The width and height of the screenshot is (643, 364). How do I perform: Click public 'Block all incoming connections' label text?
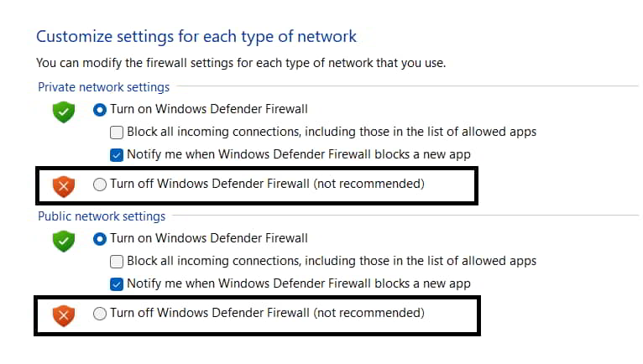point(331,261)
